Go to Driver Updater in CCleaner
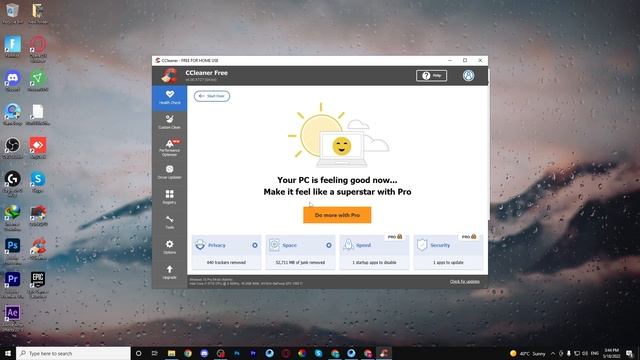The image size is (640, 360). [x=169, y=172]
